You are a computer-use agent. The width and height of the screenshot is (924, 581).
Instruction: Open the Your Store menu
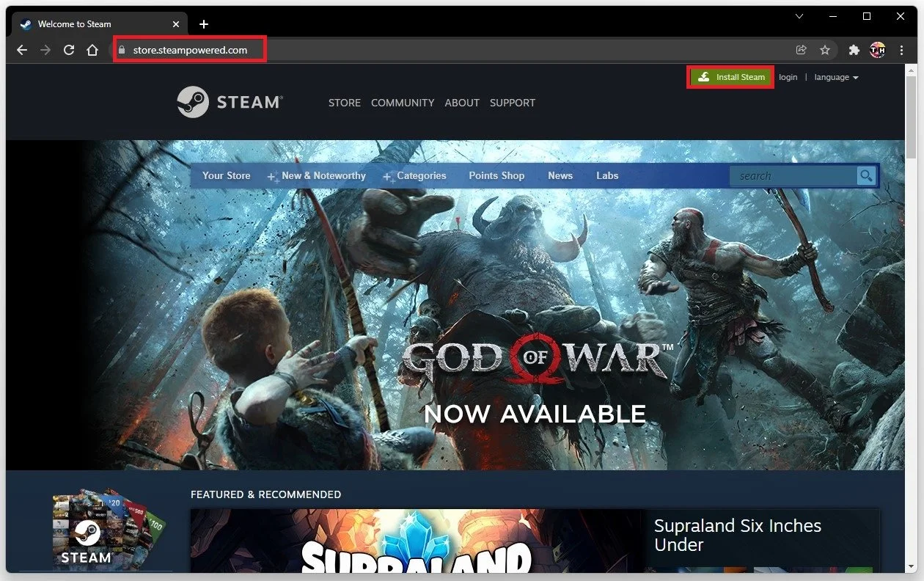227,175
